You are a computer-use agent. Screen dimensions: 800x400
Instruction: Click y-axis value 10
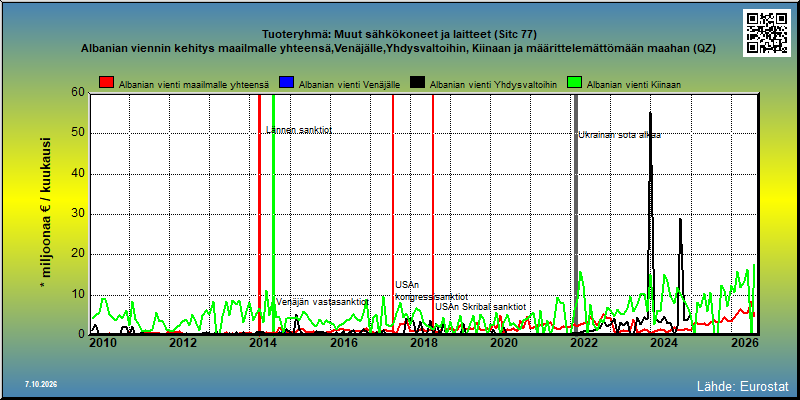(77, 295)
